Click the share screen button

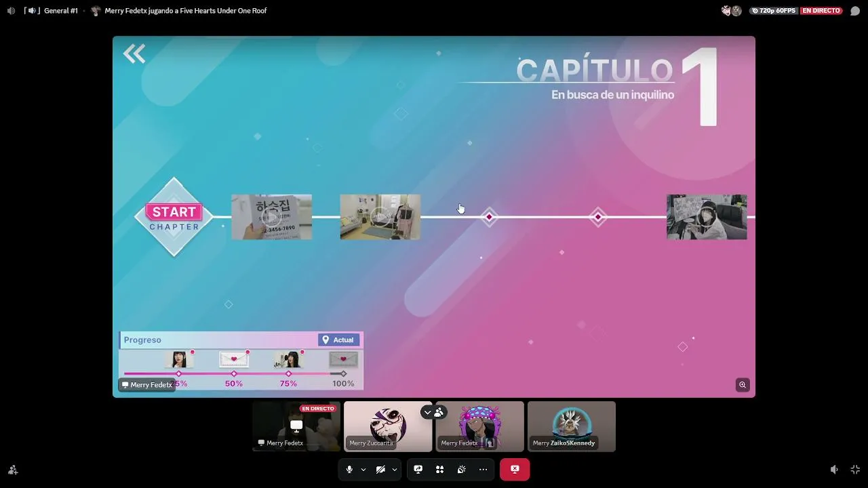pos(418,469)
